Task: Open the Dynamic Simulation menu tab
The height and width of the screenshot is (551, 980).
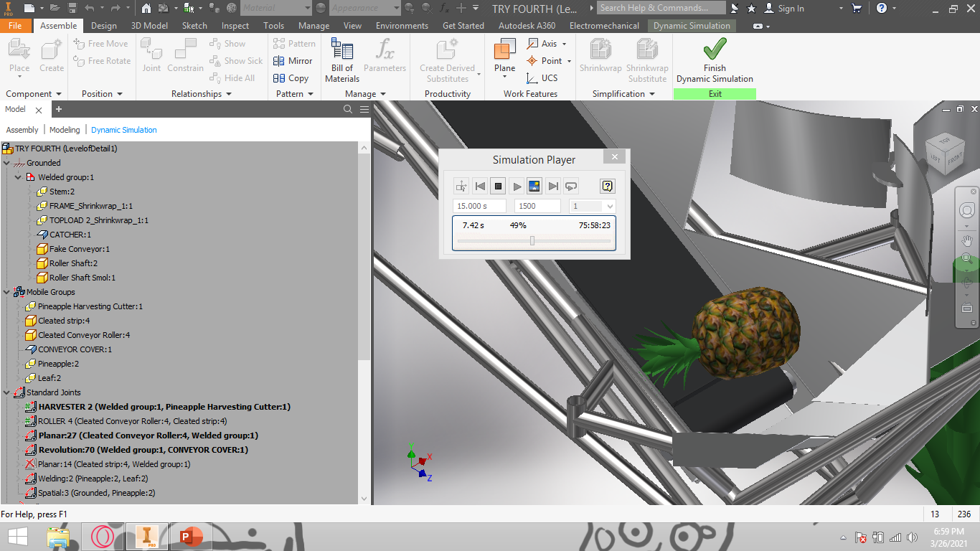Action: [691, 25]
